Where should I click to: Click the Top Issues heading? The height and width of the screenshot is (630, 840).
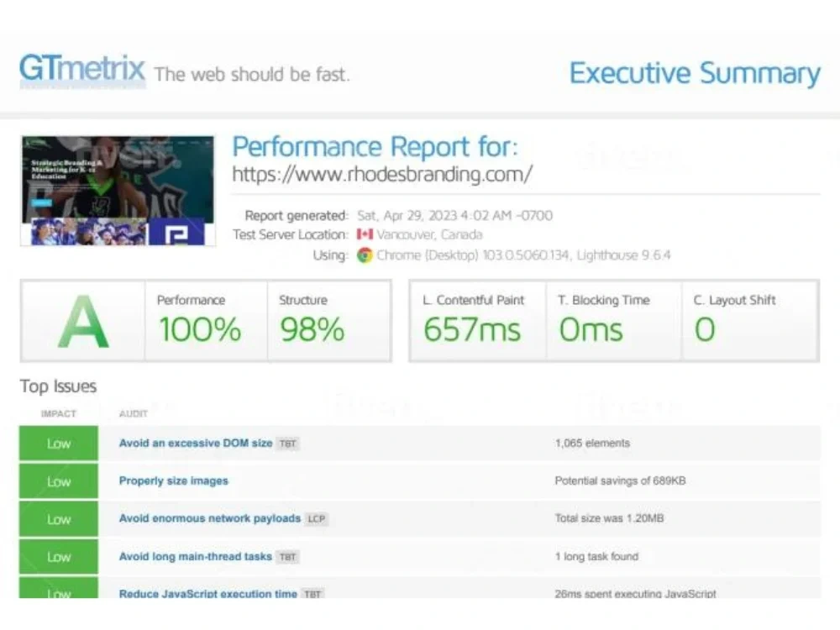click(x=59, y=386)
